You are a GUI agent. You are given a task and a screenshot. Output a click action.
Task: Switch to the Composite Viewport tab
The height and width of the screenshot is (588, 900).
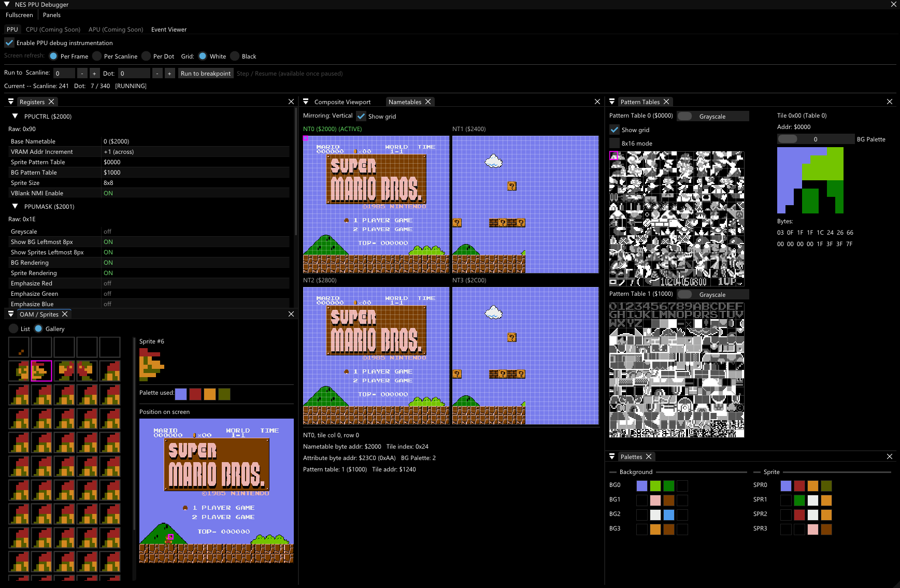[342, 102]
